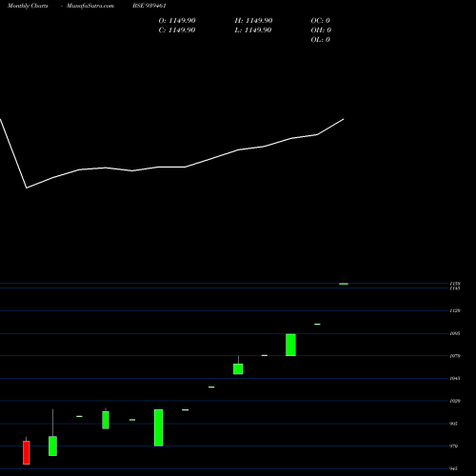Viewport: 476px width, 476px height.
Task: Click the 'Monthly Charts' title text
Action: tap(28, 6)
